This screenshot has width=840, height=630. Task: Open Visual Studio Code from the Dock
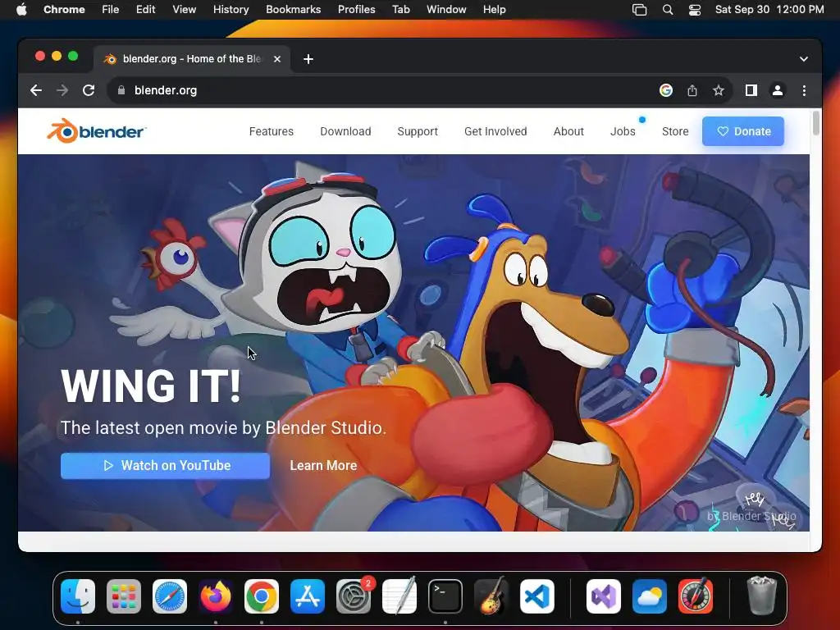537,596
